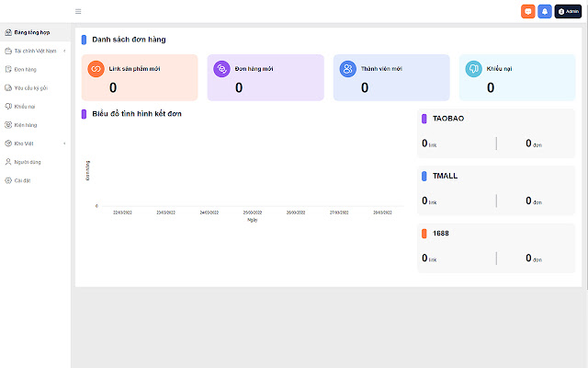Open Tài chính Việt Nam menu
Viewport: 588px width, 368px height.
(35, 51)
